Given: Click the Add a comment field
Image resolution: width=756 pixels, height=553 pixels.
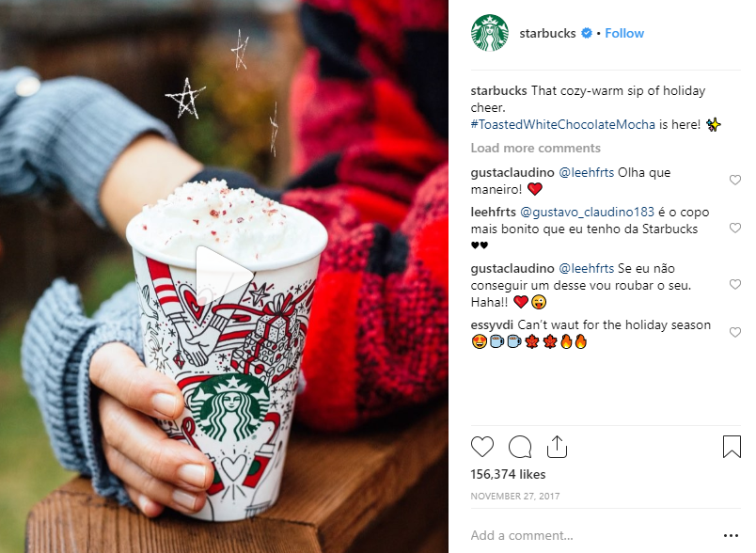Looking at the screenshot, I should click(593, 535).
